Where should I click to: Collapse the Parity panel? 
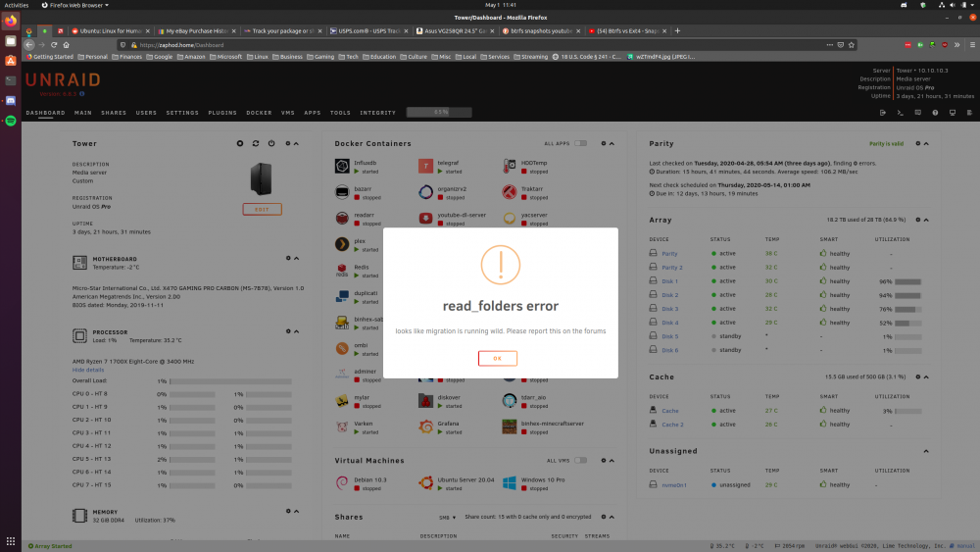(926, 143)
